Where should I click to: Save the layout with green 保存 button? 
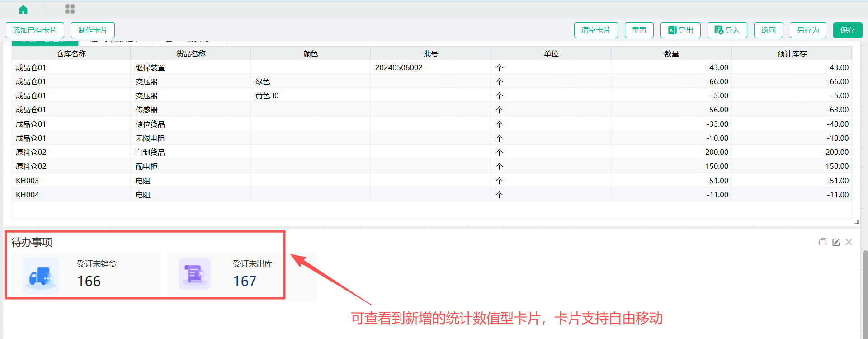click(x=847, y=30)
